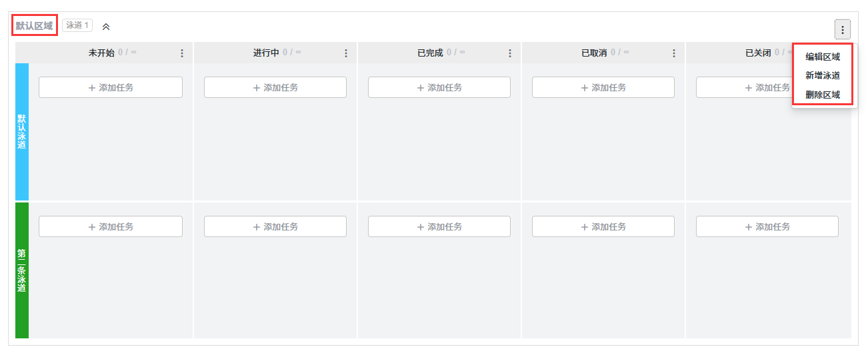Click the 泳道 1 tag

(77, 25)
